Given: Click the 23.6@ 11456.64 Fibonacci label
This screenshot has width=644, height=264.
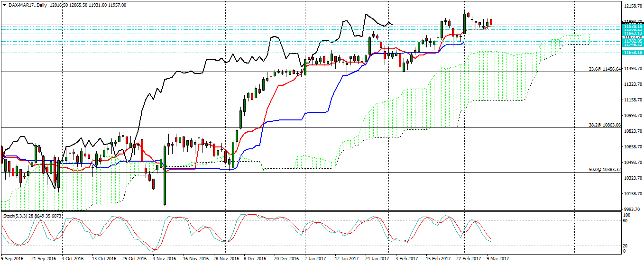Looking at the screenshot, I should 605,69.
